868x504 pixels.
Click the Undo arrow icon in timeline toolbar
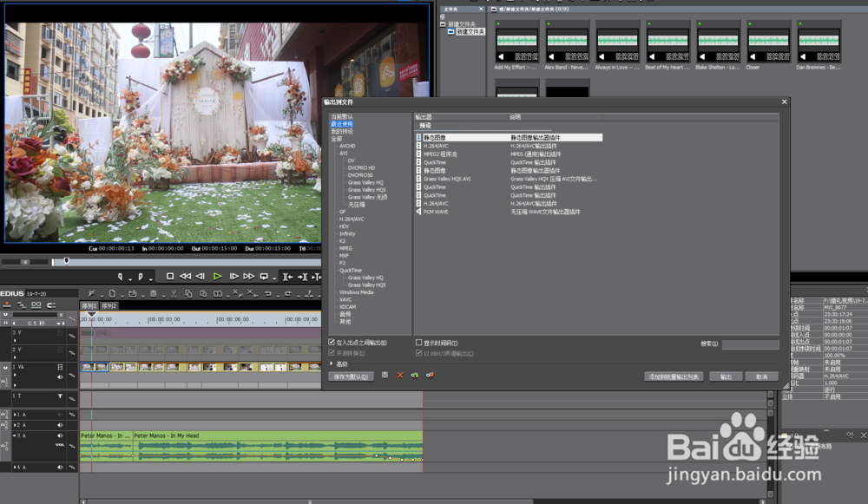(x=268, y=293)
